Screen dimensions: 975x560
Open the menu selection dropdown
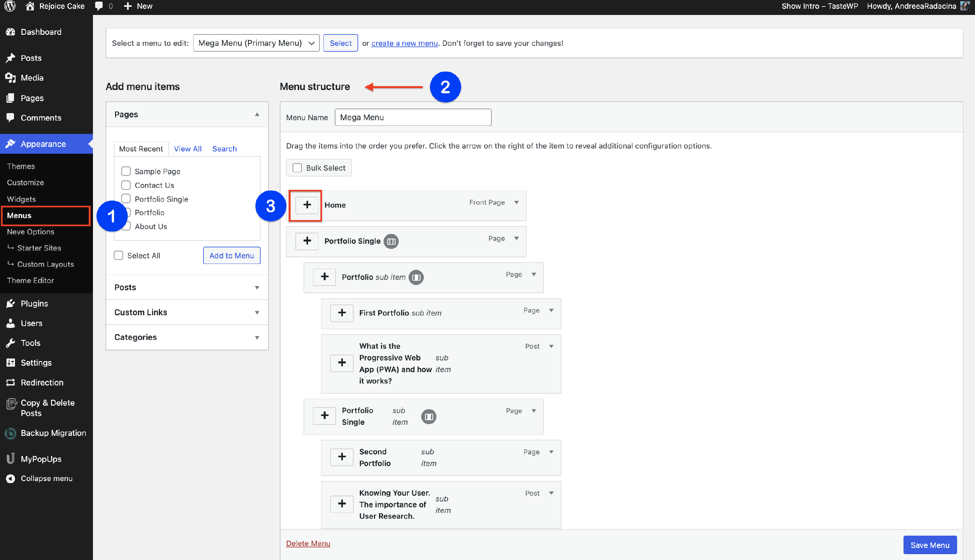pos(256,43)
